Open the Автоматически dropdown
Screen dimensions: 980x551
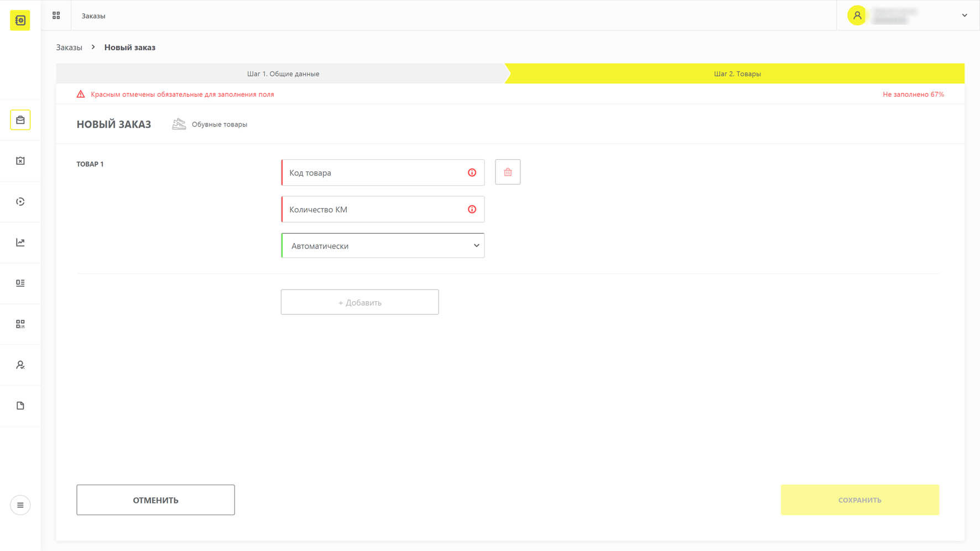(383, 246)
